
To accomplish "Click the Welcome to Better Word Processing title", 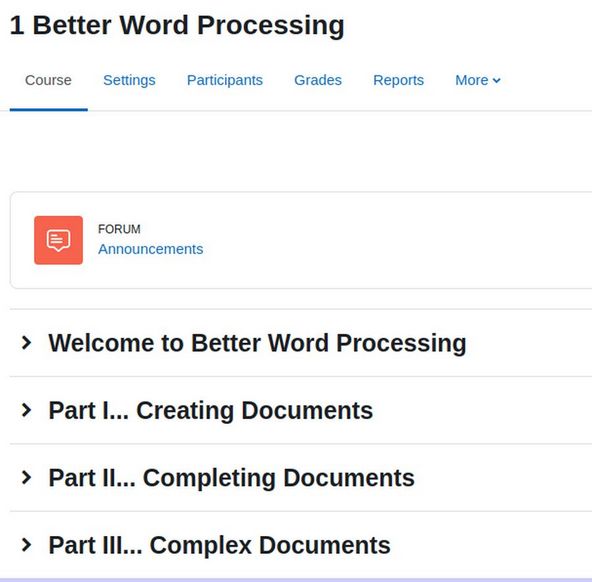I will click(x=257, y=343).
